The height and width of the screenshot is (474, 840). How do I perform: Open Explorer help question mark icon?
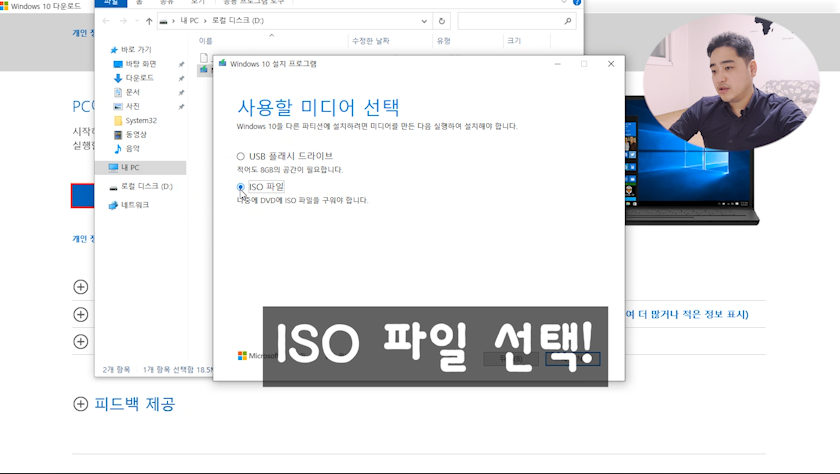[577, 2]
